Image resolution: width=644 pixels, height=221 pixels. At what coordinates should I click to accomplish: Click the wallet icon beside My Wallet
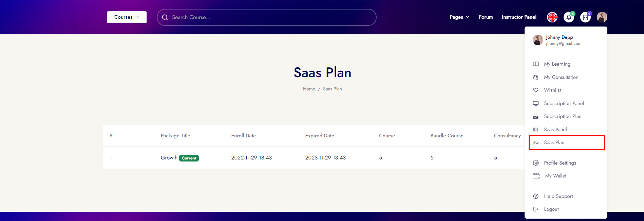point(536,176)
